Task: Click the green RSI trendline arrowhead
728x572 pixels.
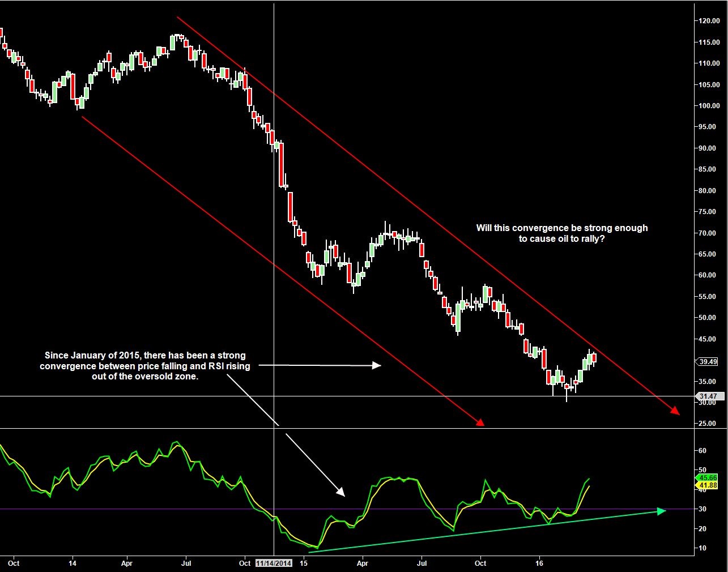Action: point(661,511)
